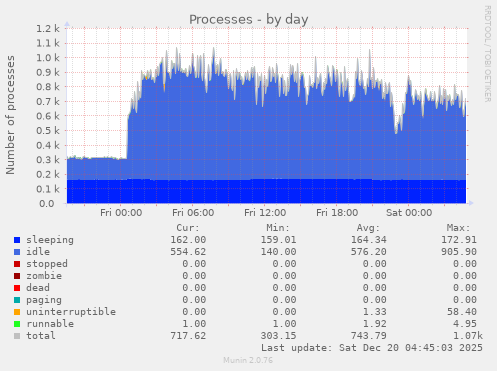Click sleeping maximum value 172.91

click(459, 240)
